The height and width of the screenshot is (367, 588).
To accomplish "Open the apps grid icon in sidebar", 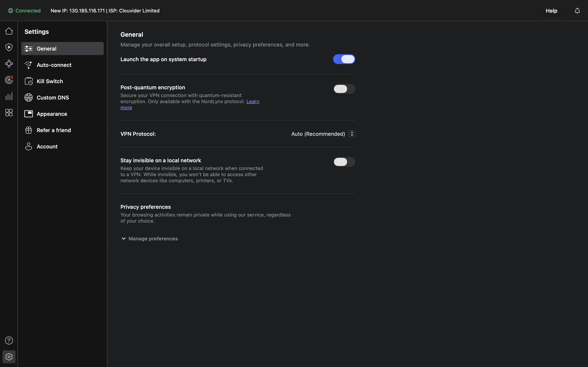I will (9, 112).
